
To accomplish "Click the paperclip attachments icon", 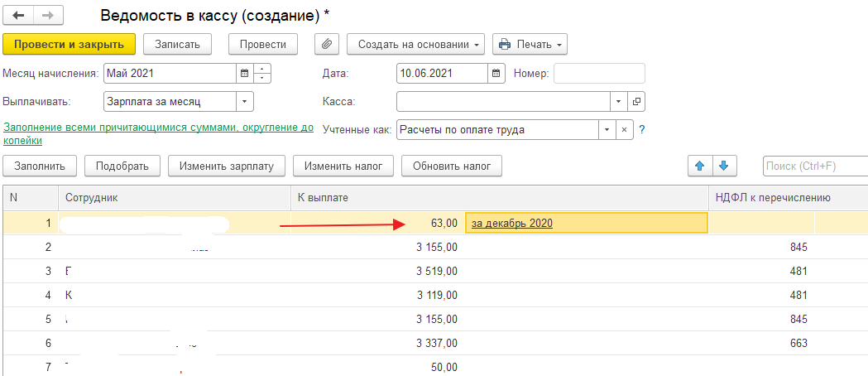I will tap(327, 44).
